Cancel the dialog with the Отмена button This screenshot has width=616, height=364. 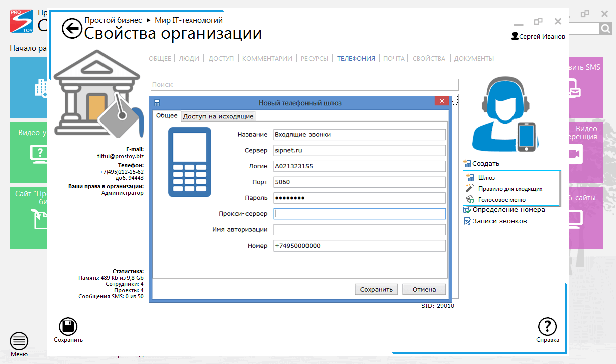[424, 289]
